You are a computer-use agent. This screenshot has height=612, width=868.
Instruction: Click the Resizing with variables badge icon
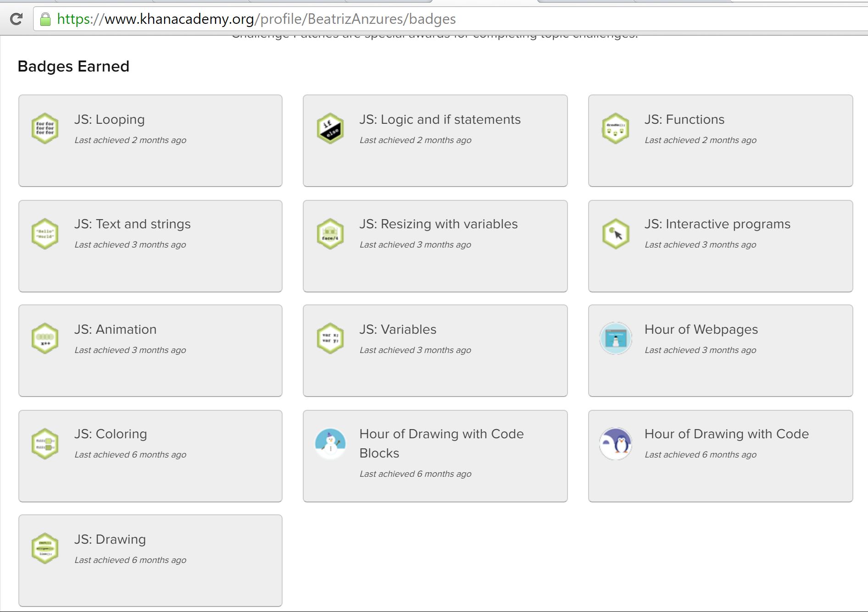[x=330, y=234]
